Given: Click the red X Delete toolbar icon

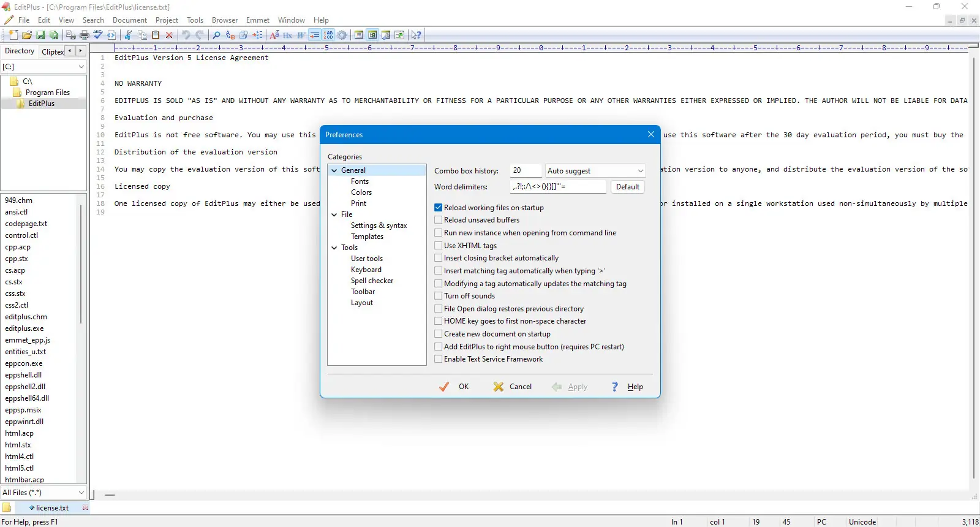Looking at the screenshot, I should pos(169,35).
